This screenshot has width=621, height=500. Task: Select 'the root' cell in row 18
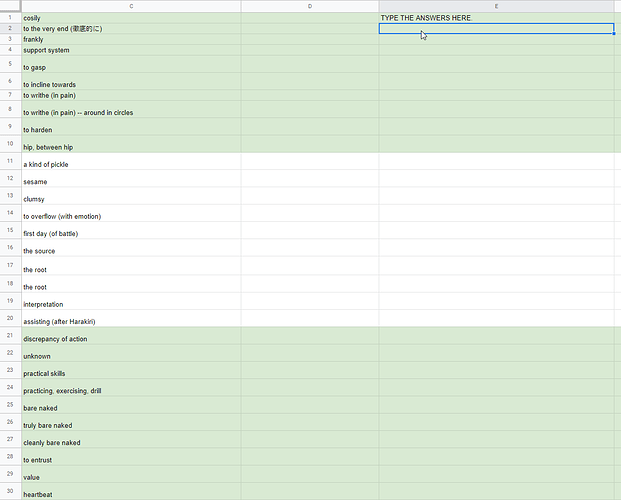point(131,284)
